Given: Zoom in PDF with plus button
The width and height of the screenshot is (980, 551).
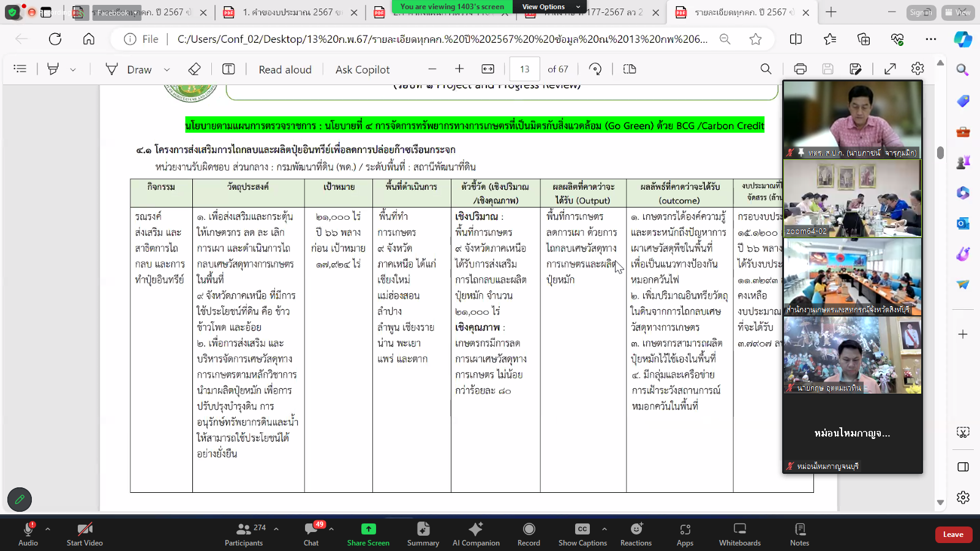Looking at the screenshot, I should pyautogui.click(x=459, y=69).
